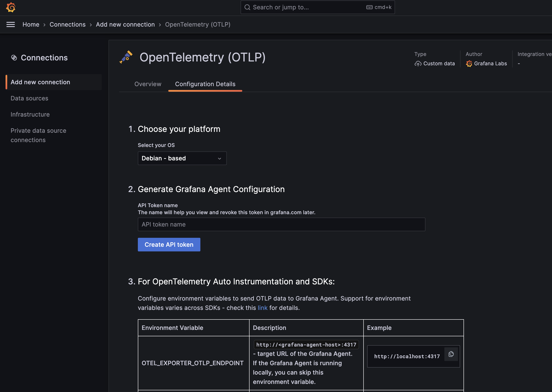
Task: Click the OpenTelemetry (OTLP) page title
Action: (x=203, y=57)
